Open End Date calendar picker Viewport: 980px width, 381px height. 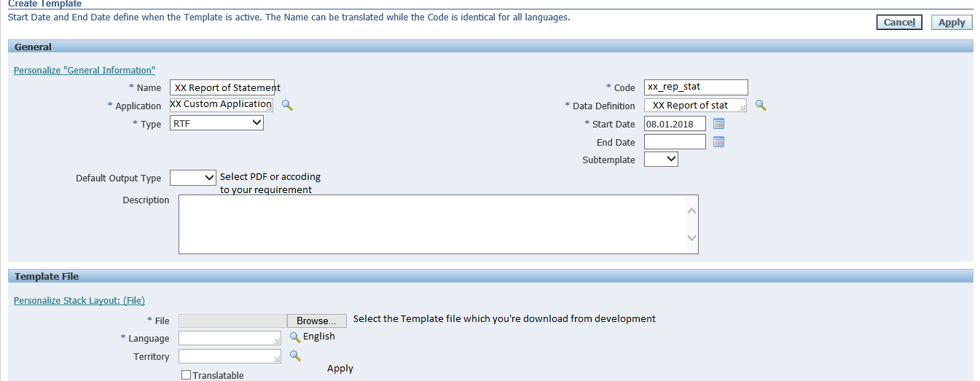pos(718,142)
